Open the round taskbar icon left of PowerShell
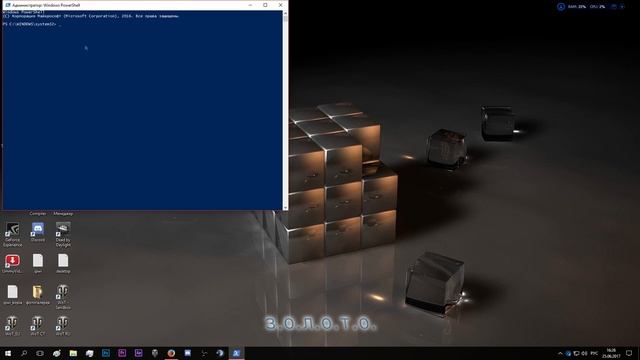 (x=220, y=353)
